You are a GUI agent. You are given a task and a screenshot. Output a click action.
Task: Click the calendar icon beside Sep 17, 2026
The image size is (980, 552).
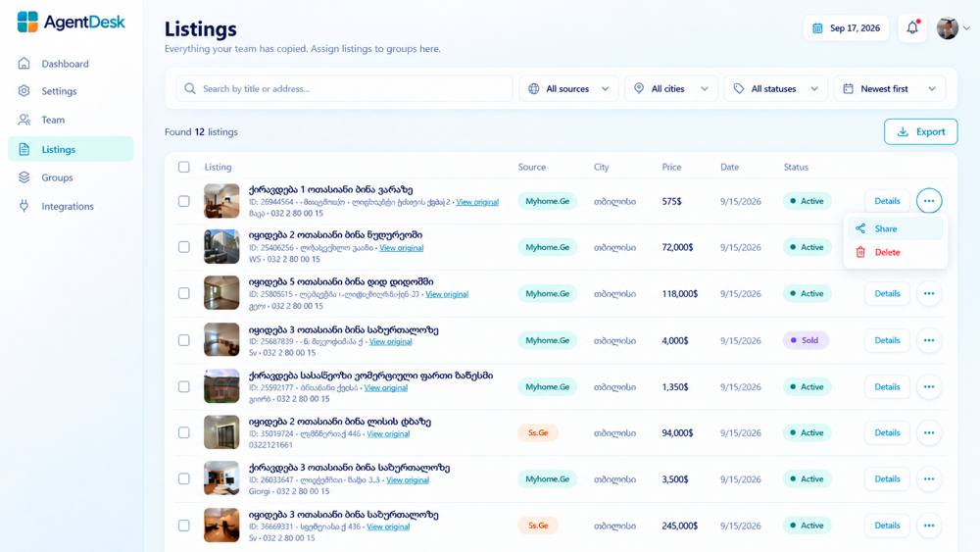[817, 28]
